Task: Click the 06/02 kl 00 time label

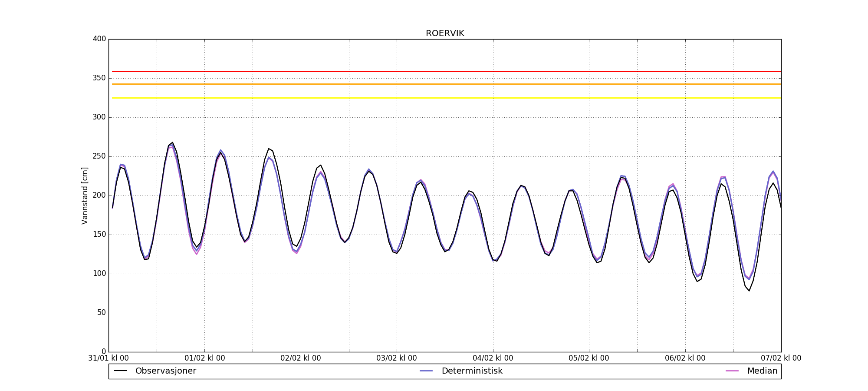Action: 685,358
